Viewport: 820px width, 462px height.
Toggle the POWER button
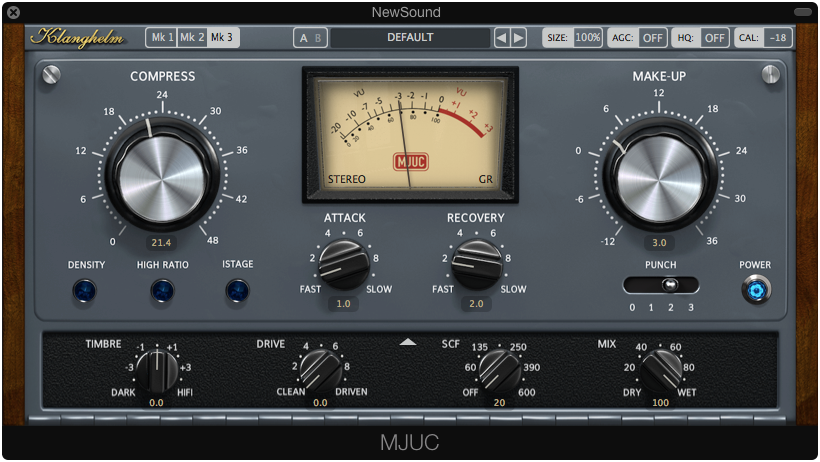(x=756, y=290)
